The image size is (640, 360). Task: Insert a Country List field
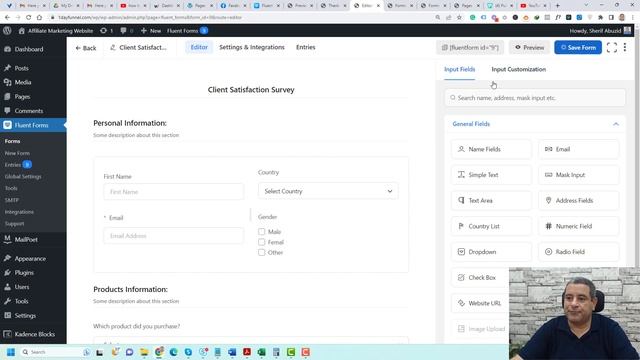pyautogui.click(x=491, y=226)
